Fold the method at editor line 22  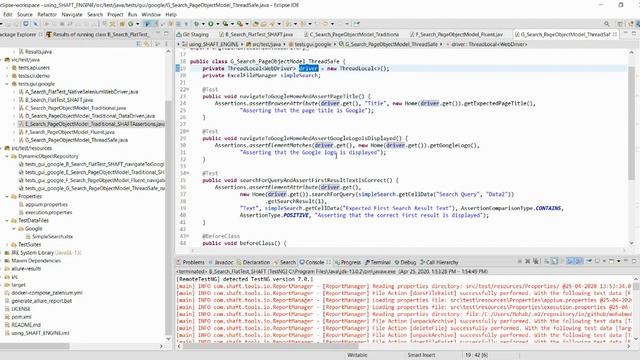pos(187,89)
